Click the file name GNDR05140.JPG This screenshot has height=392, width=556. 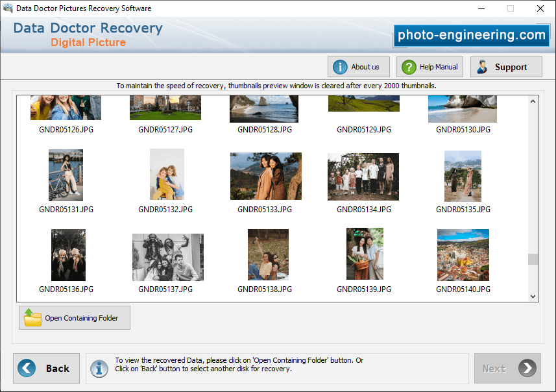(x=463, y=289)
